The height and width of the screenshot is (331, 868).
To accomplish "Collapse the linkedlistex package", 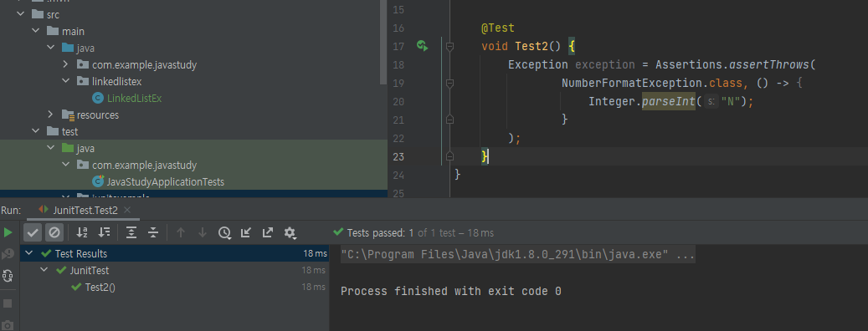I will [66, 81].
